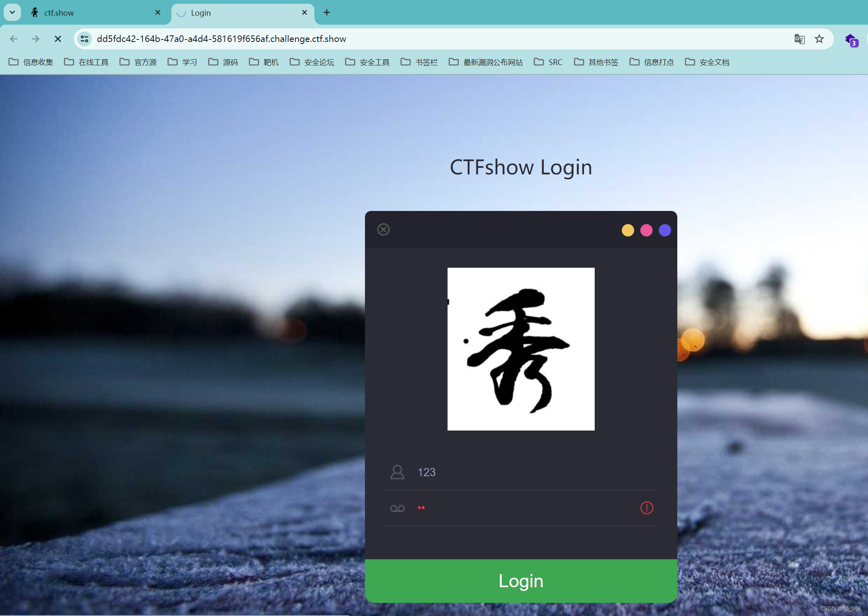The width and height of the screenshot is (868, 616).
Task: Open the 信息打点 bookmark folder
Action: click(x=652, y=62)
